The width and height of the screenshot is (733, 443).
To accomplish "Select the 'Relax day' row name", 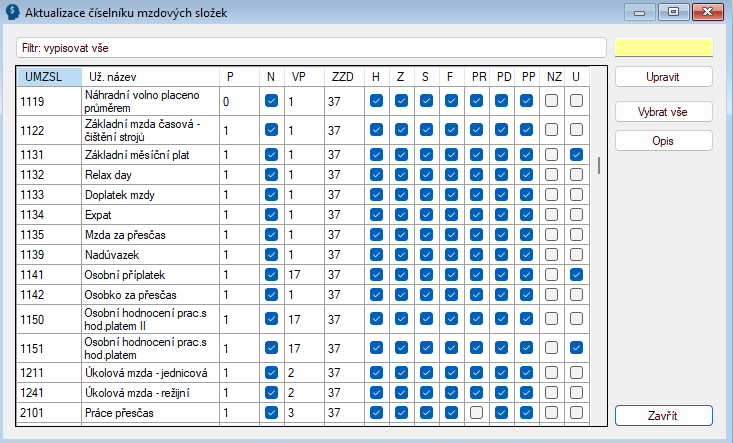I will click(150, 175).
